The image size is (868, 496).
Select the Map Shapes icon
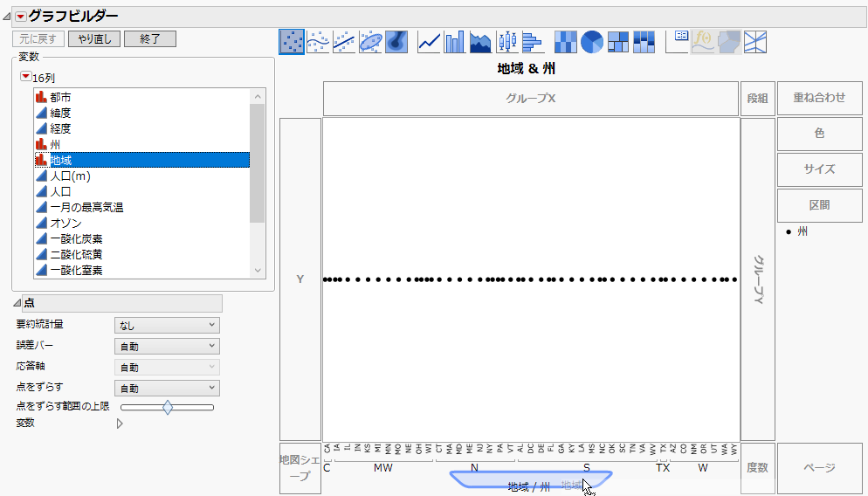click(x=729, y=42)
